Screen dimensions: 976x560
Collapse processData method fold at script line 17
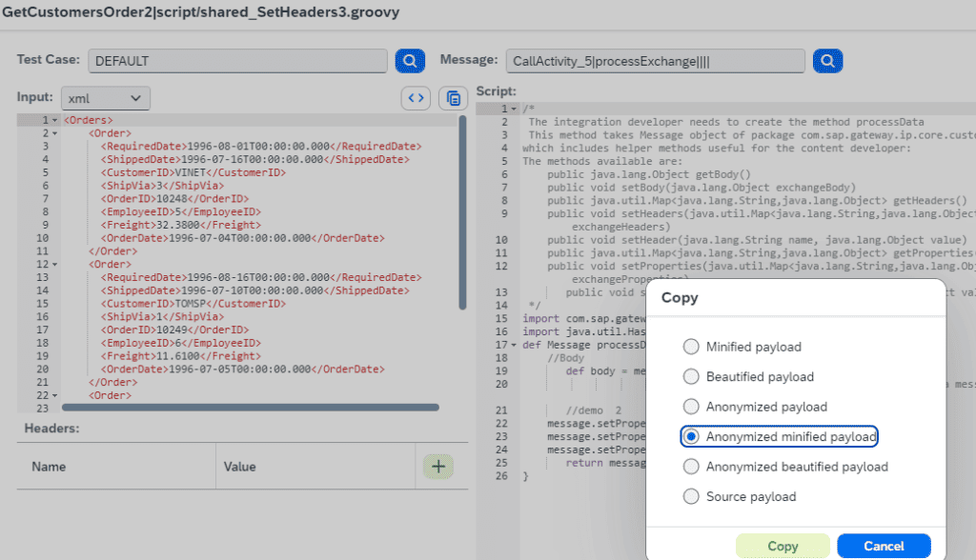point(514,345)
